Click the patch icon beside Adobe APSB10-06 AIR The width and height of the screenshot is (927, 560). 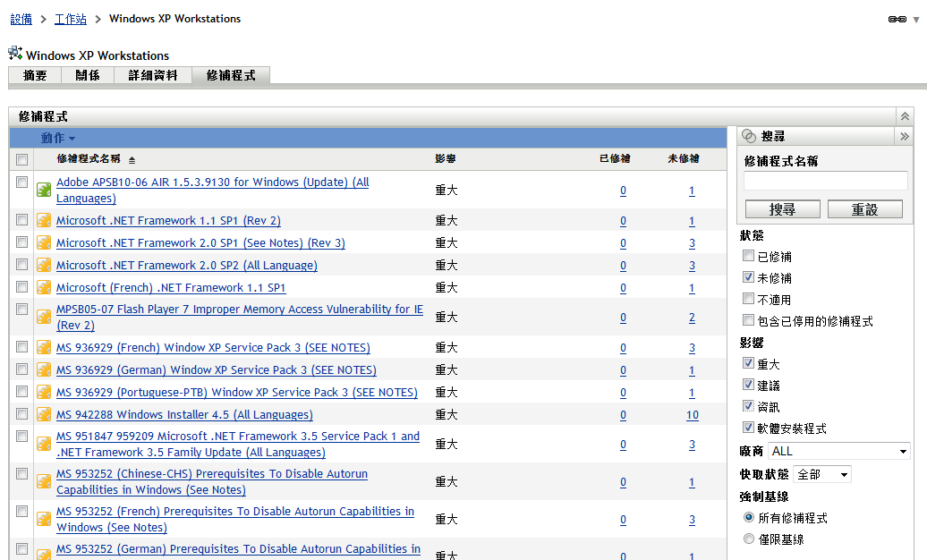pyautogui.click(x=44, y=190)
